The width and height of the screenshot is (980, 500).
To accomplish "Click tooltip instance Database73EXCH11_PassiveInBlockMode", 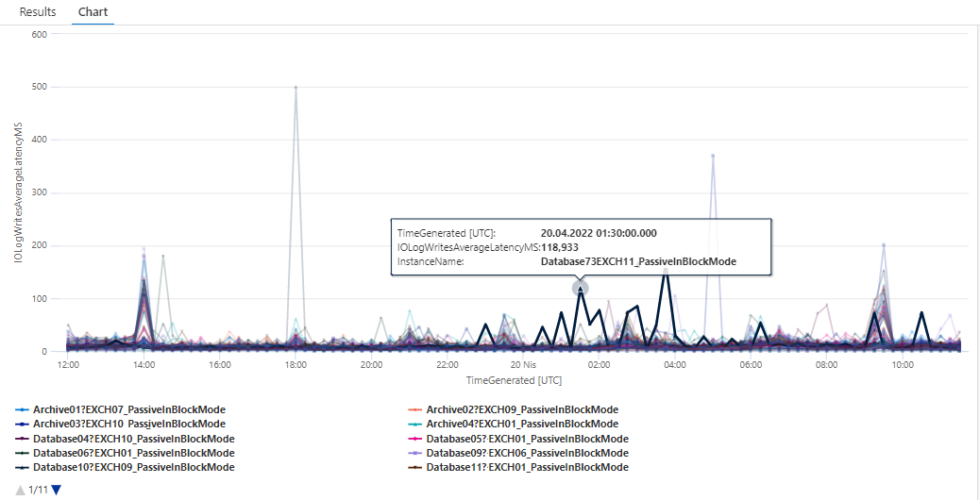I will click(x=639, y=261).
